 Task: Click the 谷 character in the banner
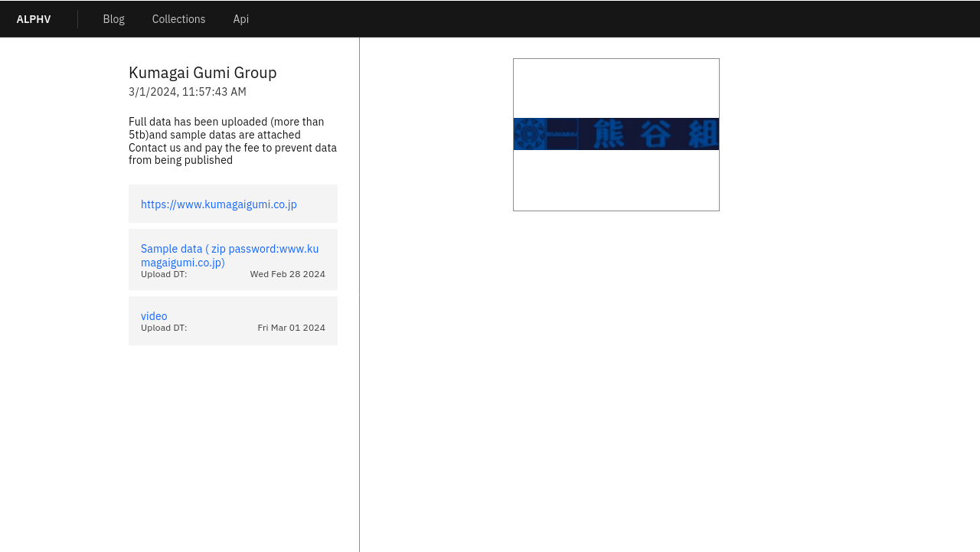656,134
